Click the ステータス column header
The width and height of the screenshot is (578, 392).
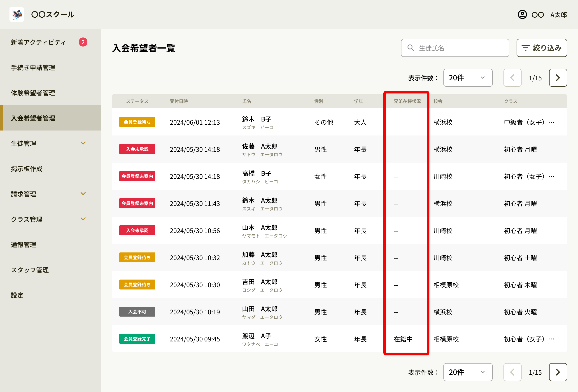tap(137, 101)
